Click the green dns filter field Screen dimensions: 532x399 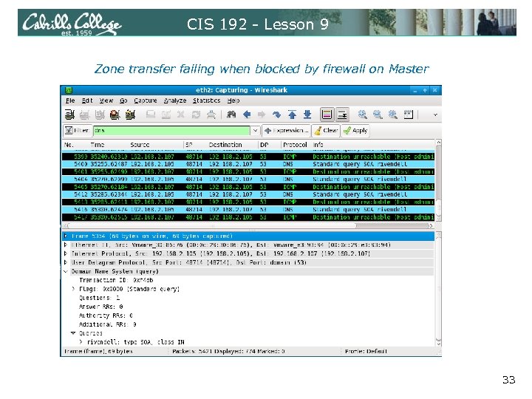(172, 130)
